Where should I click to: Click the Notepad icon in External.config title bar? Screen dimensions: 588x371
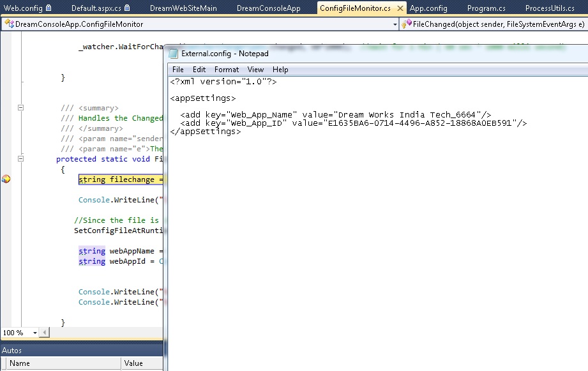coord(173,54)
